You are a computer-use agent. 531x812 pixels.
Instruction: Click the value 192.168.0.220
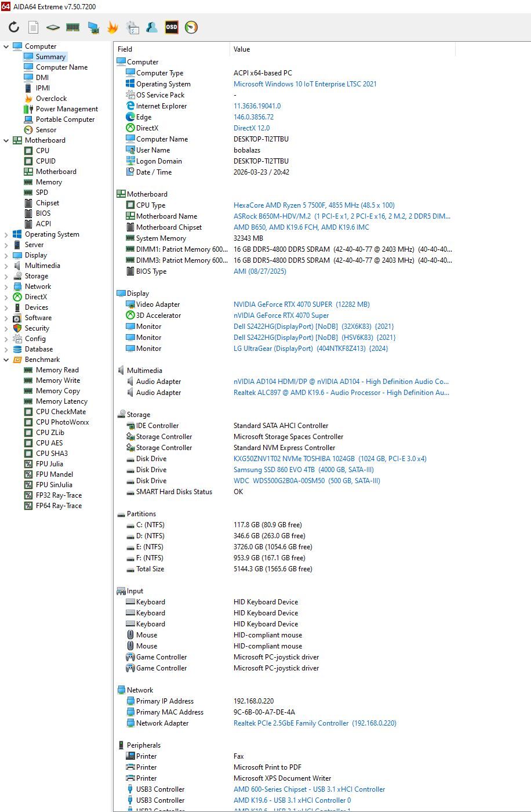point(253,701)
